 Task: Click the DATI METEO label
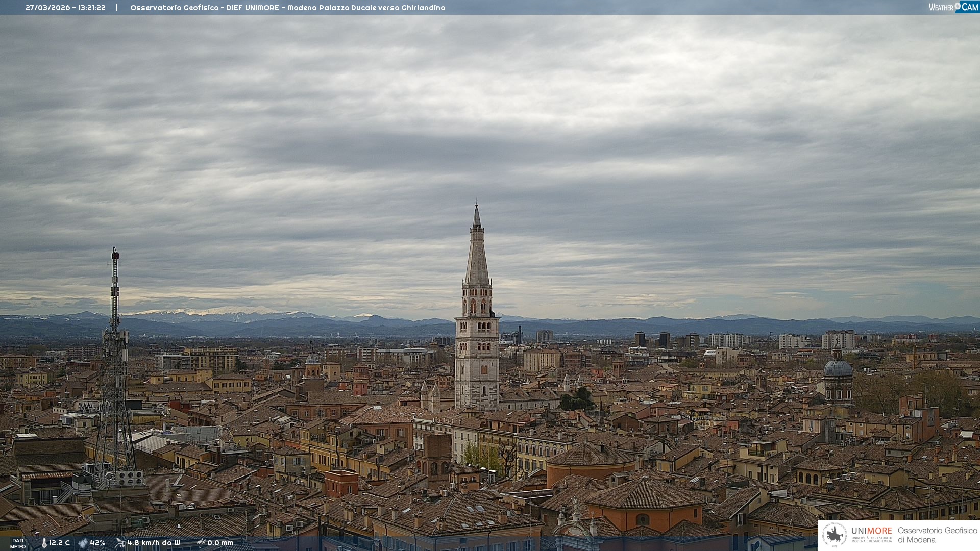click(x=18, y=543)
